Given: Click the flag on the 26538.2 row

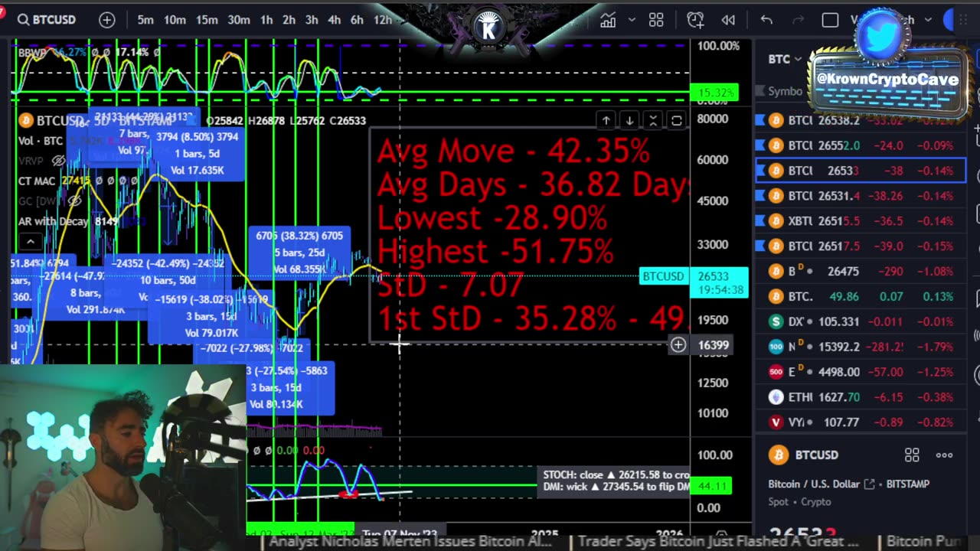Looking at the screenshot, I should tap(759, 120).
